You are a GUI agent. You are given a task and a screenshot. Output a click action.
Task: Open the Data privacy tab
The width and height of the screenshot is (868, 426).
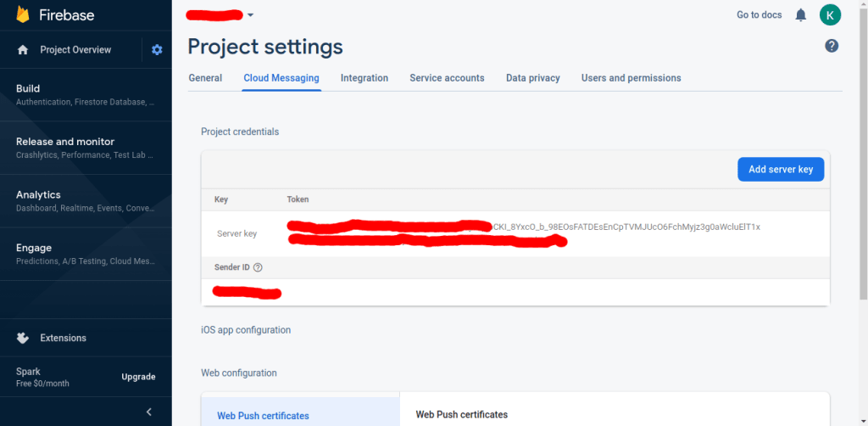click(x=533, y=78)
